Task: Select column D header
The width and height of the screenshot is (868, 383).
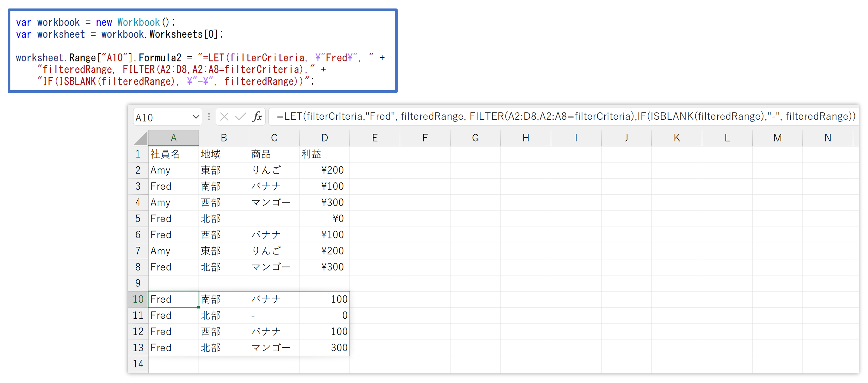Action: coord(324,138)
